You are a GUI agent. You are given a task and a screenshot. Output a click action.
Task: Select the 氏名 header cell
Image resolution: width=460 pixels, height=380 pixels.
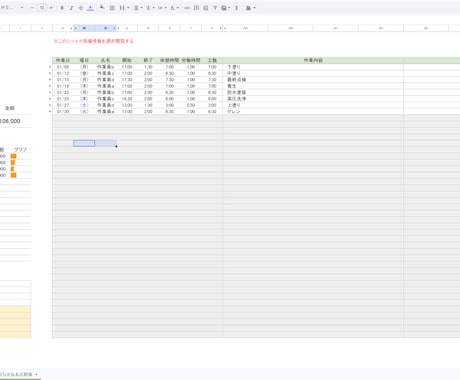pos(106,60)
